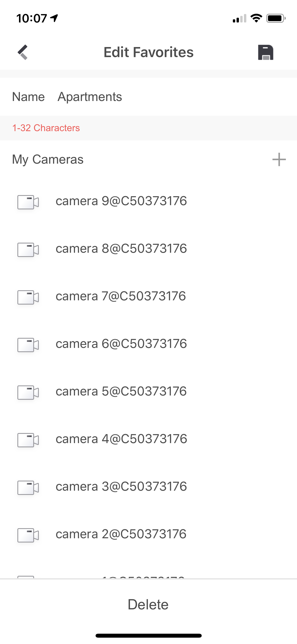Tap the camera 2 video icon
Screen dimensions: 297x644
[x=28, y=535]
